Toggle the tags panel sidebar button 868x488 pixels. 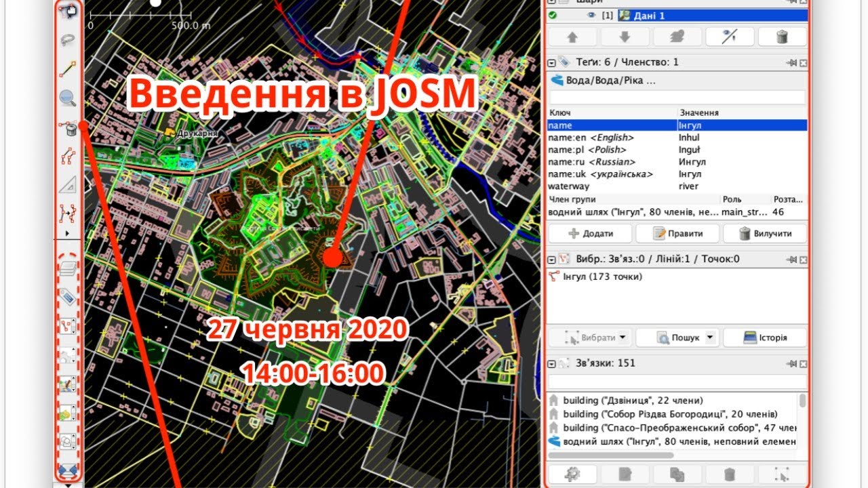pyautogui.click(x=66, y=297)
